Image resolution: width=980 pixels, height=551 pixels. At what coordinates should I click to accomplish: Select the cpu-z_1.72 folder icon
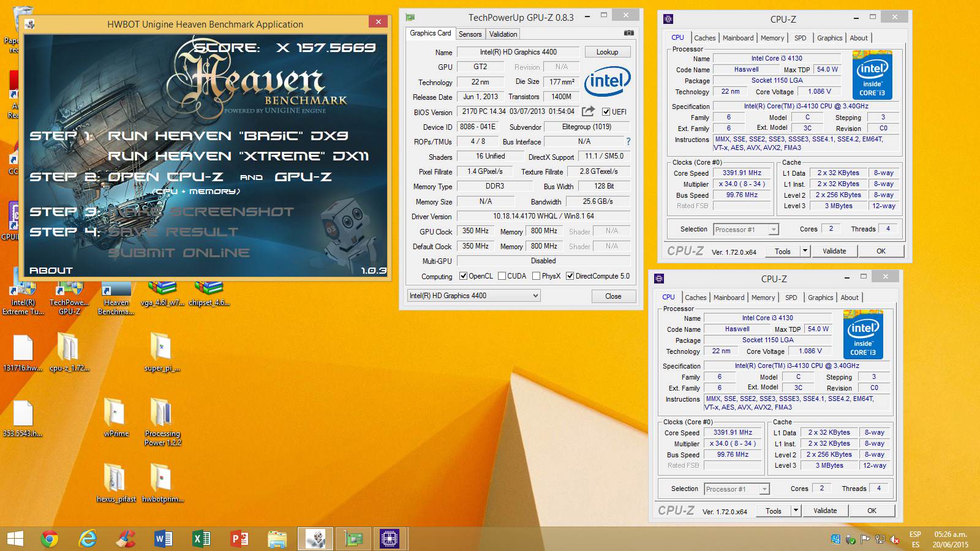tap(69, 353)
